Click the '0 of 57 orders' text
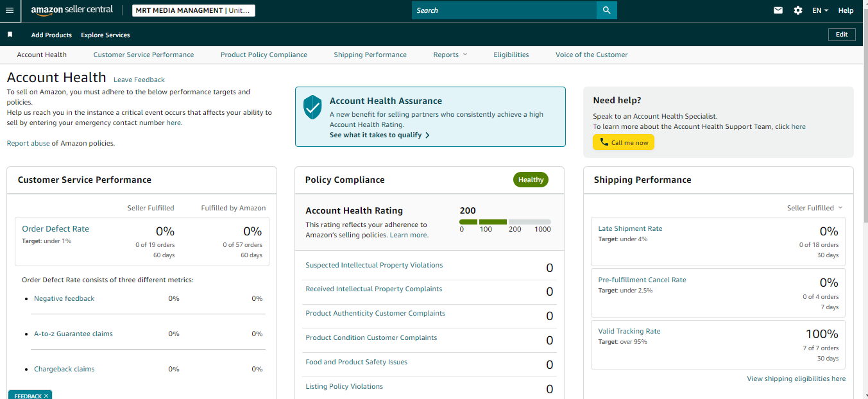The height and width of the screenshot is (399, 868). pos(243,244)
